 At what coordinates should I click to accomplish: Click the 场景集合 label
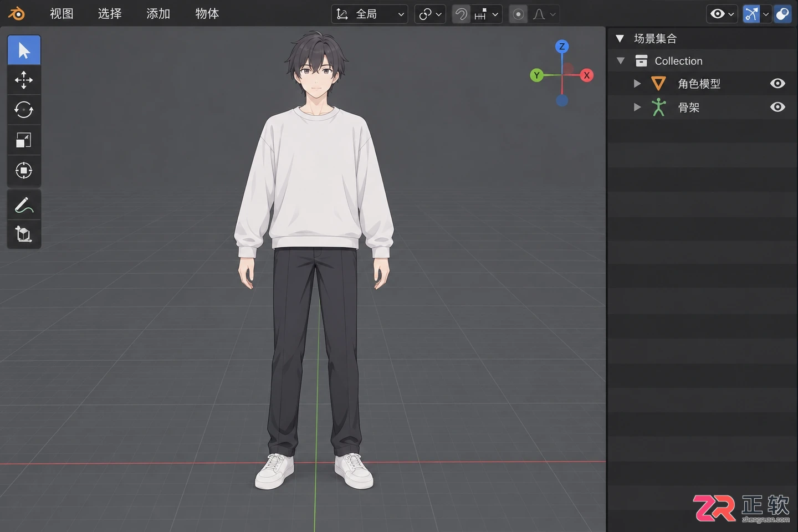(x=656, y=38)
